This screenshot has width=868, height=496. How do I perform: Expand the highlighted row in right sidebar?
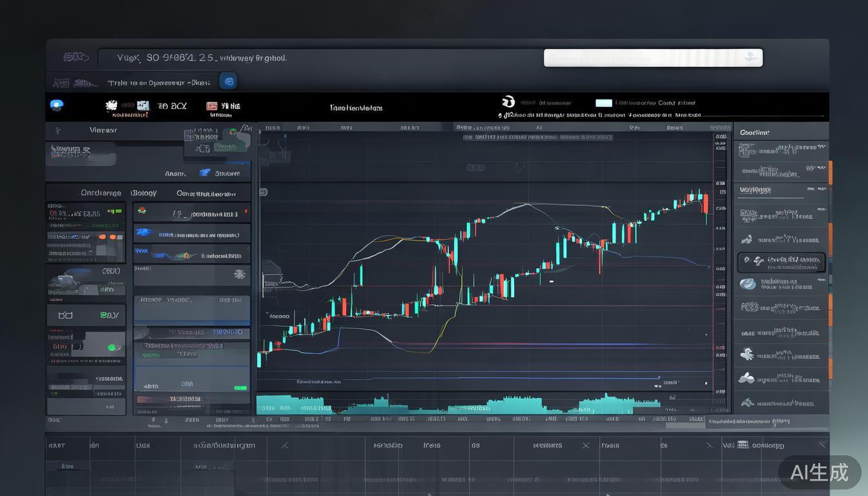pos(781,262)
